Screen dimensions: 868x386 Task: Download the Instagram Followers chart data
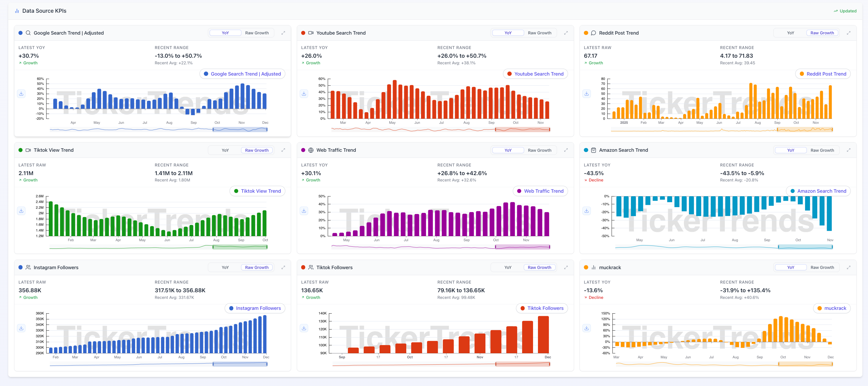click(x=21, y=328)
